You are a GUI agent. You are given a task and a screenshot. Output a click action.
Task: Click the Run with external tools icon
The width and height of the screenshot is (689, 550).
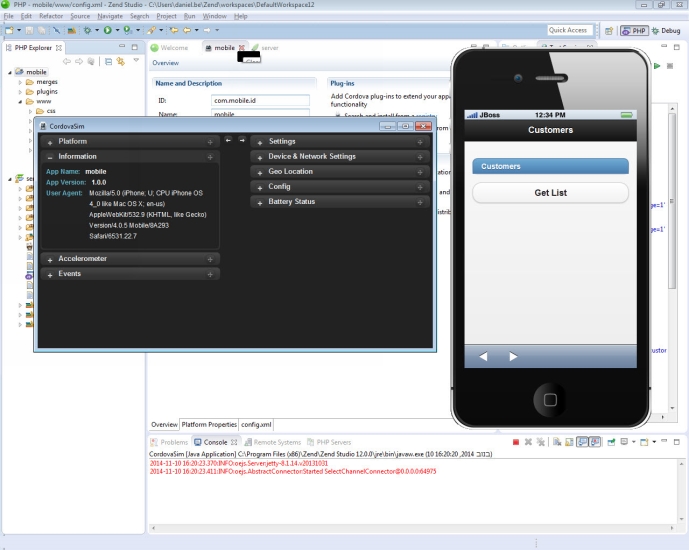[127, 30]
